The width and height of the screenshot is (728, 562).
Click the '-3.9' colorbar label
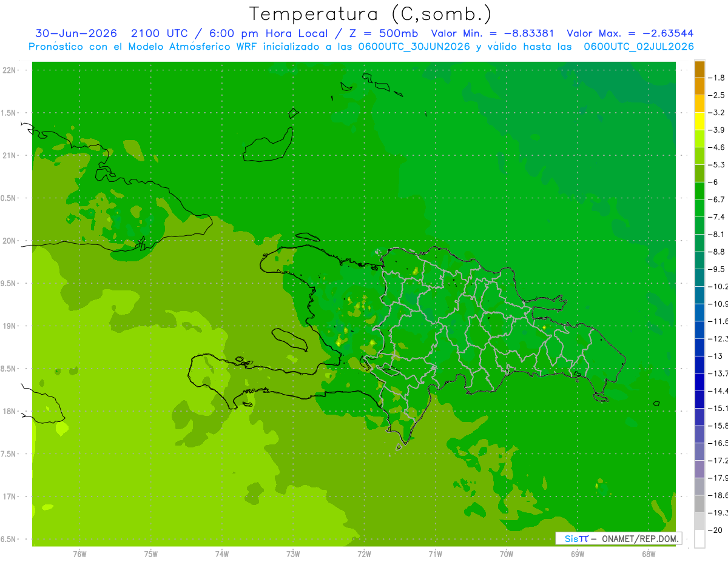click(x=717, y=130)
